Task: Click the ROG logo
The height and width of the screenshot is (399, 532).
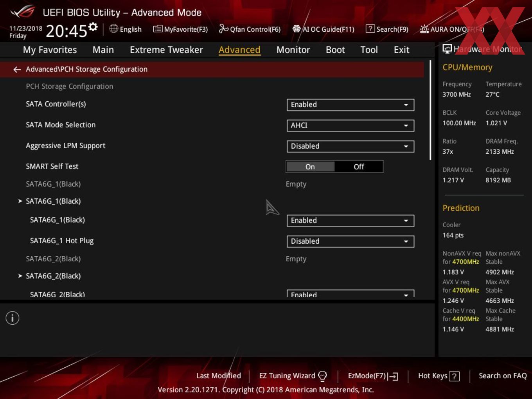Action: [22, 12]
